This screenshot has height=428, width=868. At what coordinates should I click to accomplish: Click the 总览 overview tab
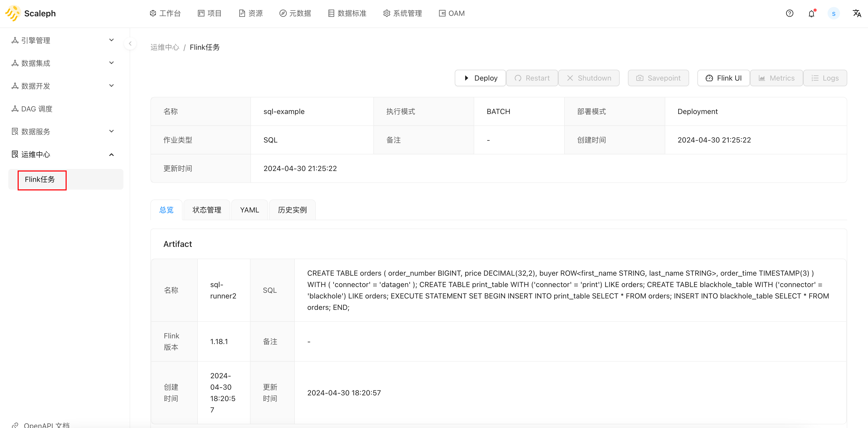tap(166, 209)
